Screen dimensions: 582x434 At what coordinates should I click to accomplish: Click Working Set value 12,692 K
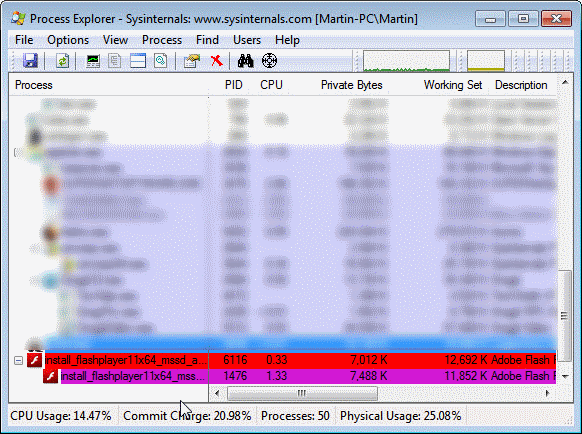(466, 360)
